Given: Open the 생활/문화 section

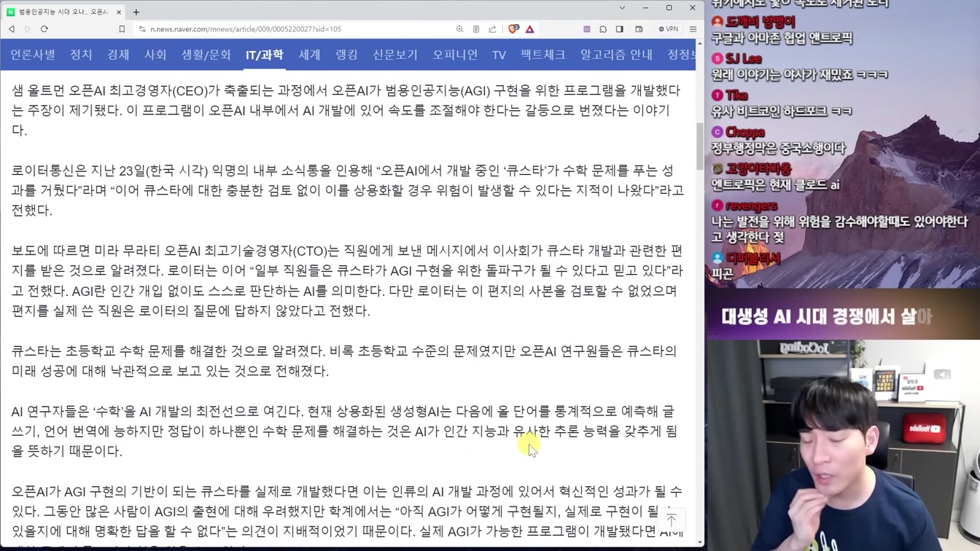Looking at the screenshot, I should point(206,55).
